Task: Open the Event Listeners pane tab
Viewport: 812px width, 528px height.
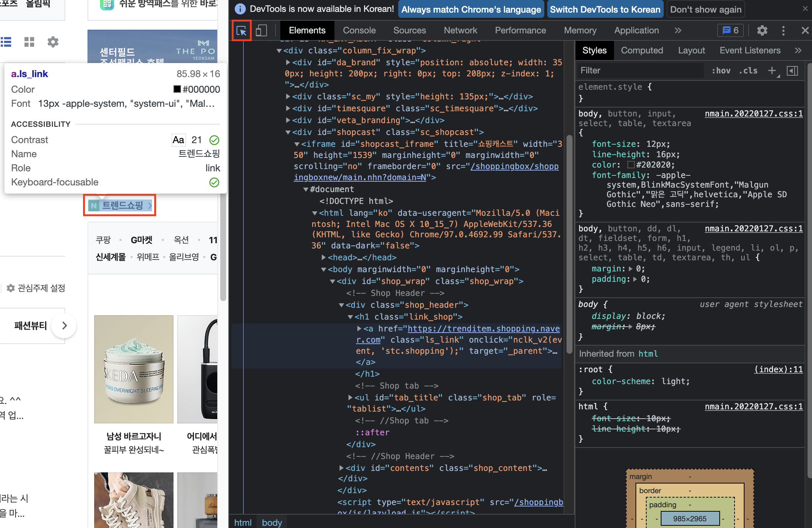Action: point(750,50)
